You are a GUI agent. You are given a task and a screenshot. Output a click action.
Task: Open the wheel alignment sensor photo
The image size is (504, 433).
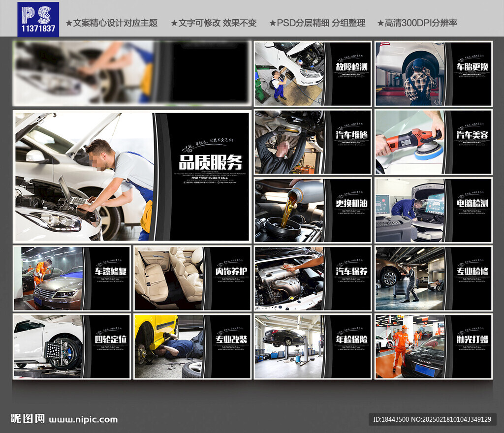tap(48, 346)
